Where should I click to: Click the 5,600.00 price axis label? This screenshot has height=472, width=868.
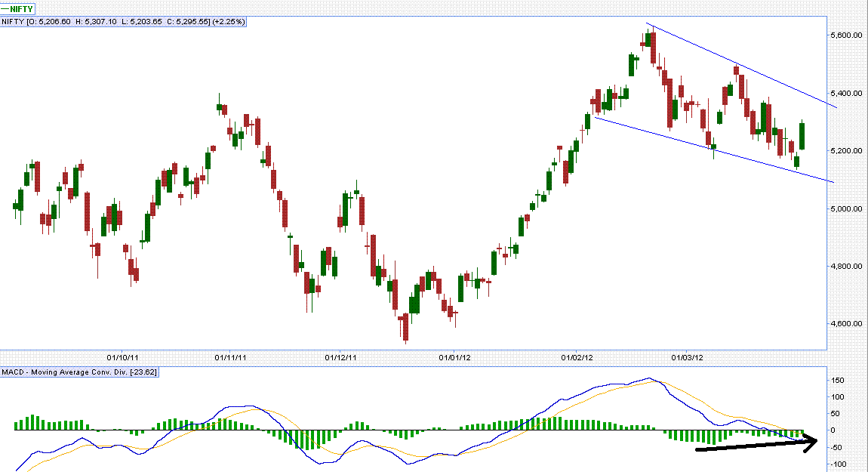click(846, 35)
